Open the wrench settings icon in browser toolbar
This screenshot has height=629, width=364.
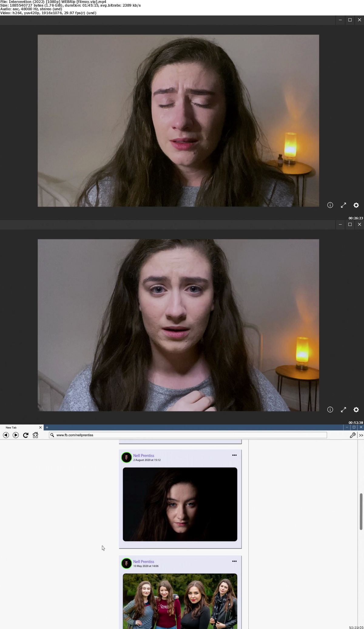[352, 435]
